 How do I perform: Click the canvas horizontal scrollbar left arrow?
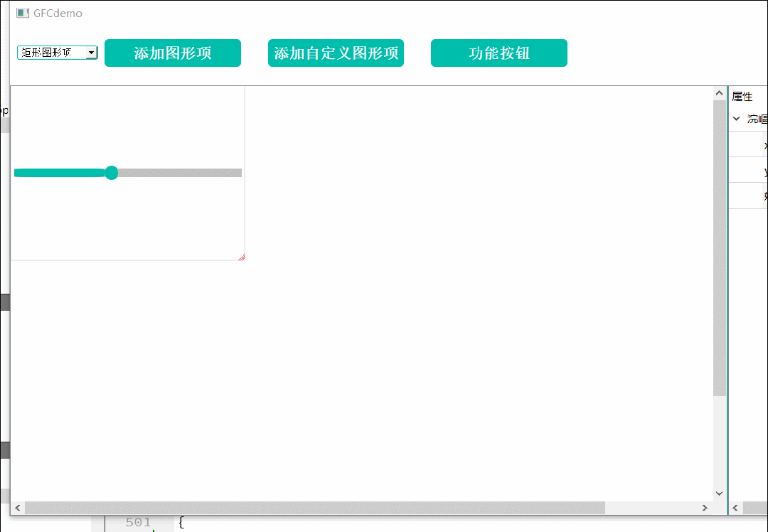point(18,508)
